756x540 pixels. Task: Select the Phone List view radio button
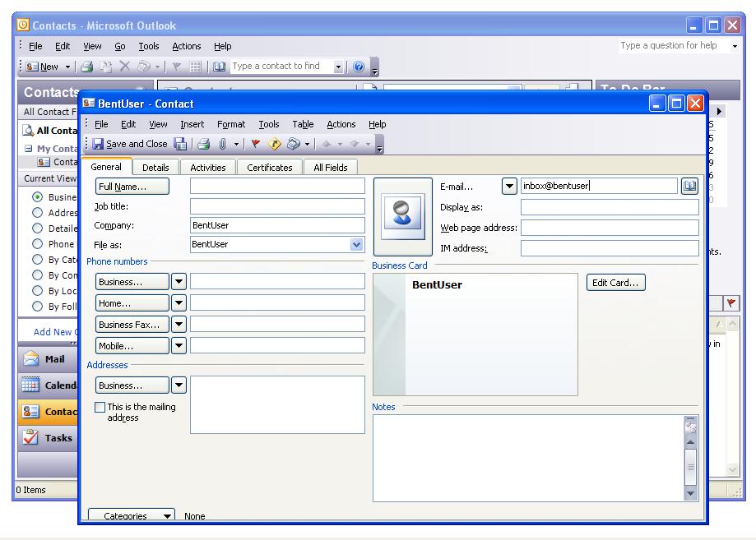tap(37, 244)
